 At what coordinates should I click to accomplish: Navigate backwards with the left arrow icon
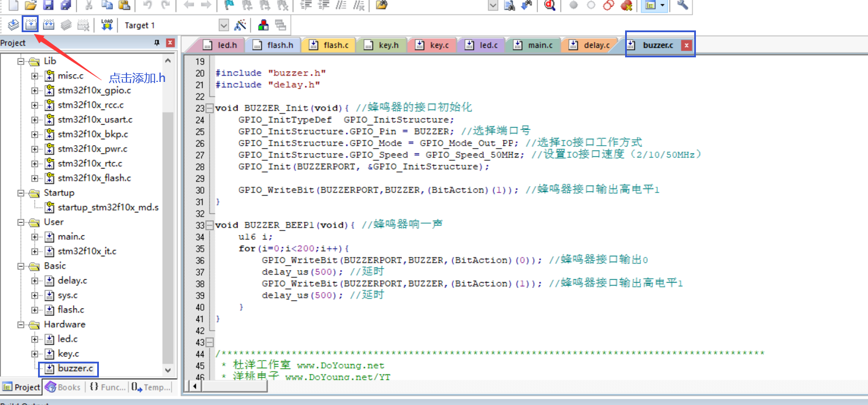pyautogui.click(x=189, y=5)
